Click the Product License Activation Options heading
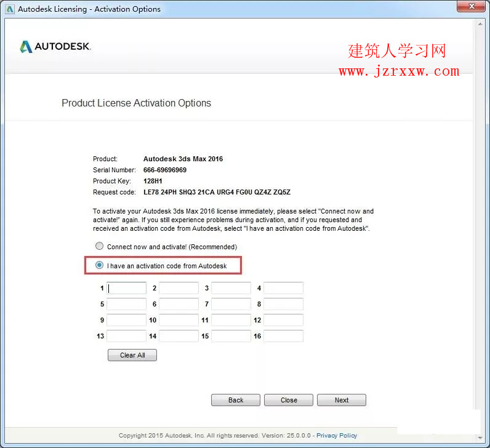Image resolution: width=490 pixels, height=448 pixels. coord(136,103)
